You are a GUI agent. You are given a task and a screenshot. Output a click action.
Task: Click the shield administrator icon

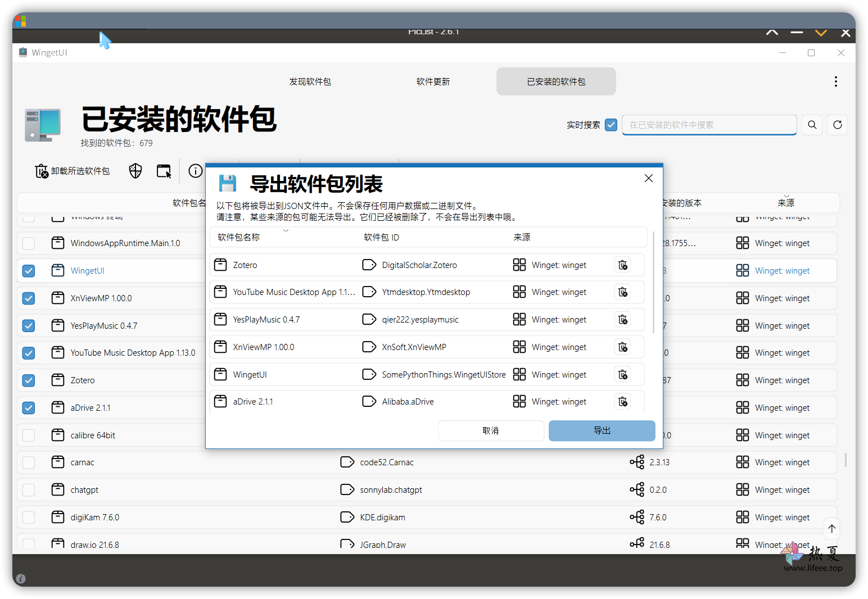135,171
